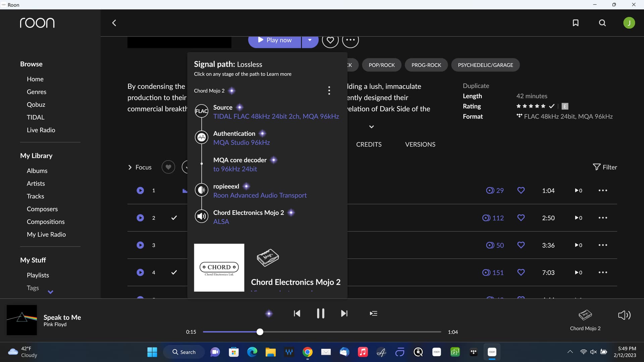Expand sidebar down chevron near Tags
Screen dimensions: 644x362
coord(50,292)
